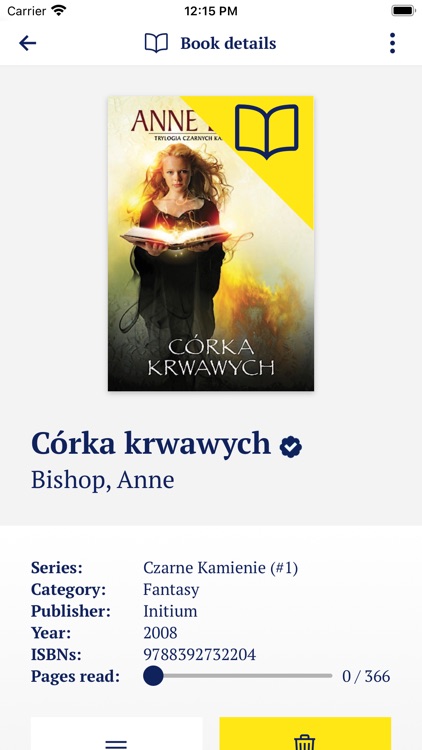The width and height of the screenshot is (422, 750).
Task: Go back using the left arrow
Action: coord(27,43)
